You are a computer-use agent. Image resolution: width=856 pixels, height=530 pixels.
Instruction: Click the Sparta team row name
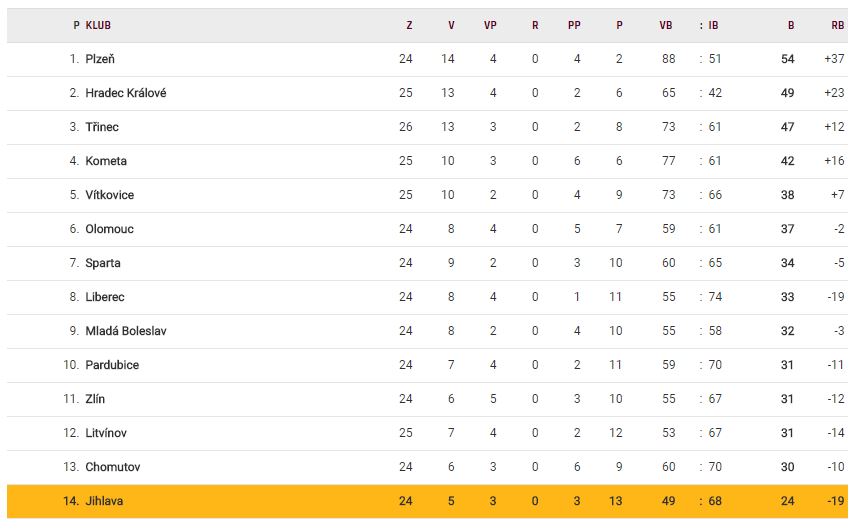point(103,263)
